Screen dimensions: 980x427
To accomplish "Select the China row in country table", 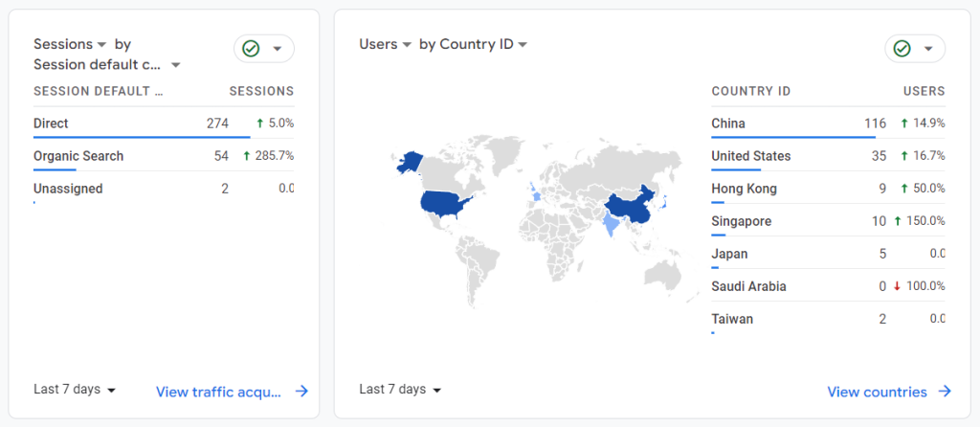I will tap(828, 124).
